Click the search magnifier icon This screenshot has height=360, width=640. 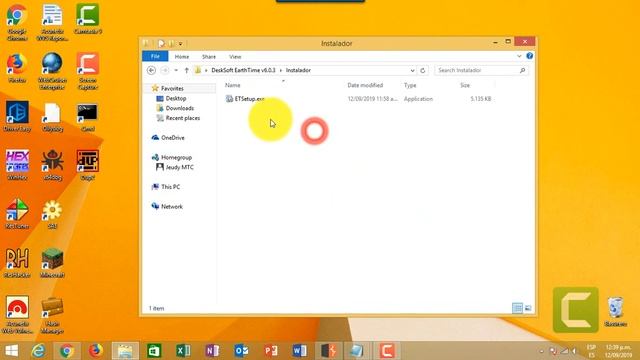(522, 70)
